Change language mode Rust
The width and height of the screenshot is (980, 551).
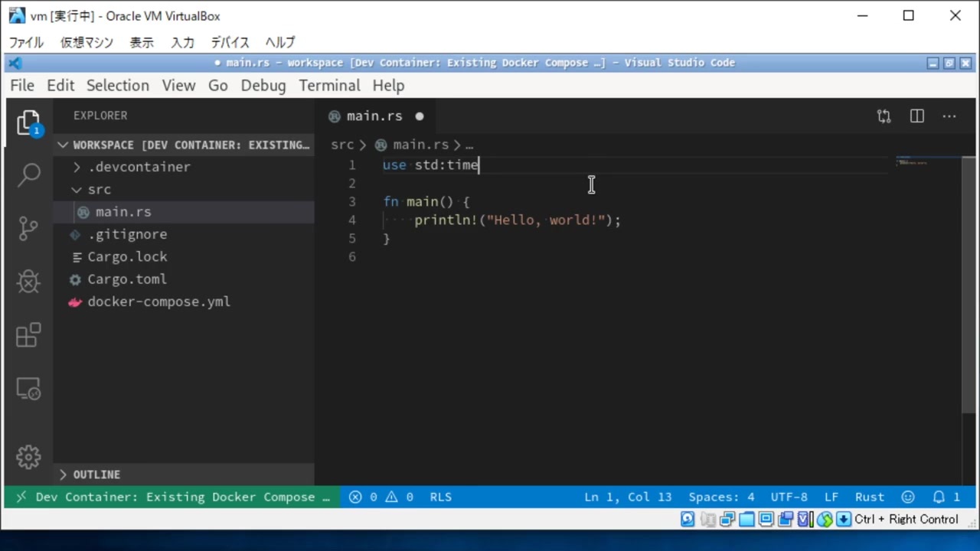(870, 497)
